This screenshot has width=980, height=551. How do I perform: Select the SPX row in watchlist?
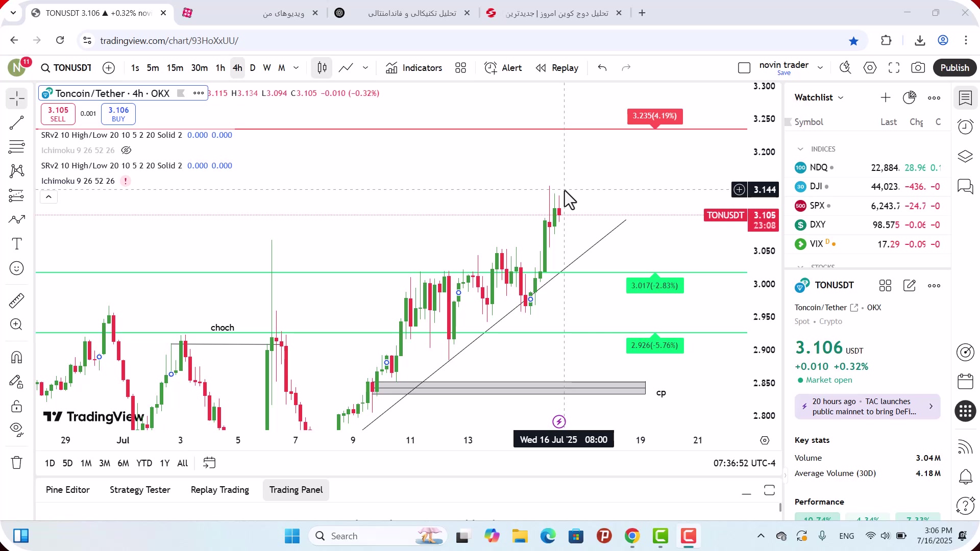[867, 206]
